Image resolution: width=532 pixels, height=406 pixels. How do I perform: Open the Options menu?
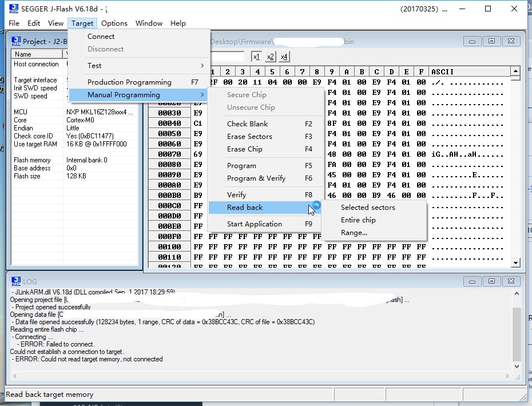coord(114,23)
